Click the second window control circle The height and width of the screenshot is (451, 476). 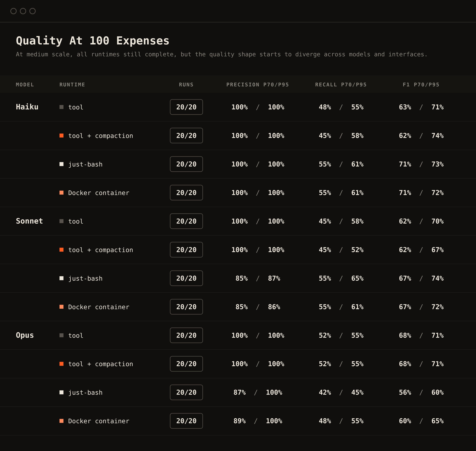[23, 11]
